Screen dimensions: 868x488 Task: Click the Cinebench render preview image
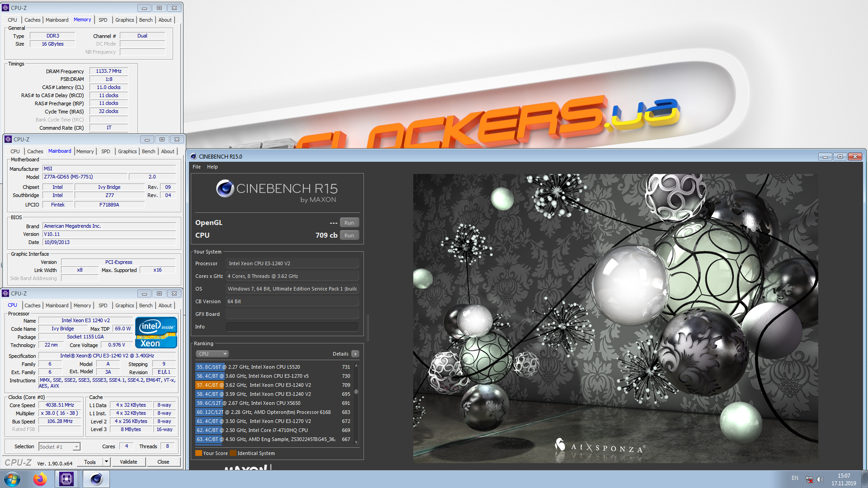click(x=615, y=318)
